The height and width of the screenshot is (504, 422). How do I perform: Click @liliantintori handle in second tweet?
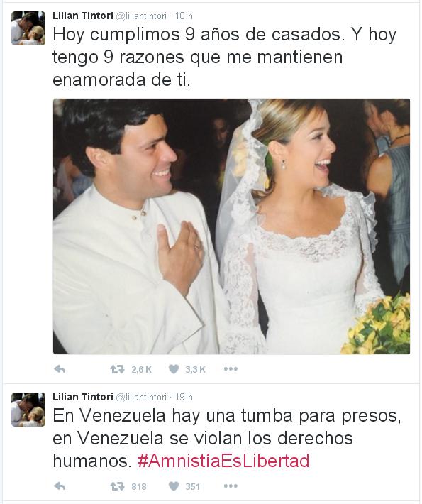coord(141,398)
